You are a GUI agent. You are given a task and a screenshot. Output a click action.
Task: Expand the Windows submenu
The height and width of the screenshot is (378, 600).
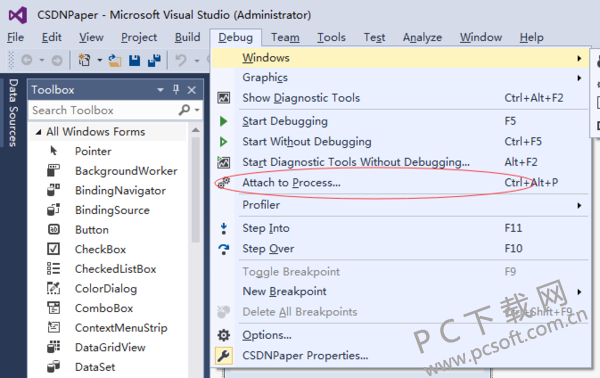pyautogui.click(x=400, y=58)
